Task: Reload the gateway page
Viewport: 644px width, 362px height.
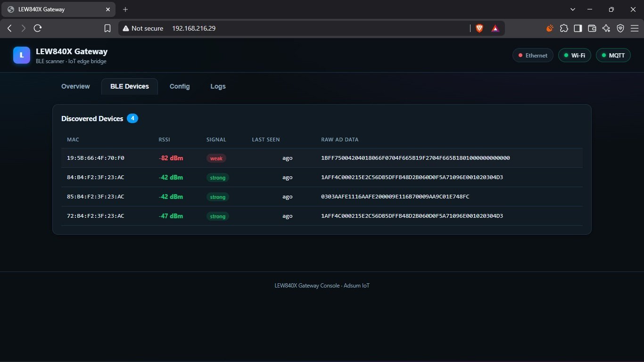Action: [38, 28]
